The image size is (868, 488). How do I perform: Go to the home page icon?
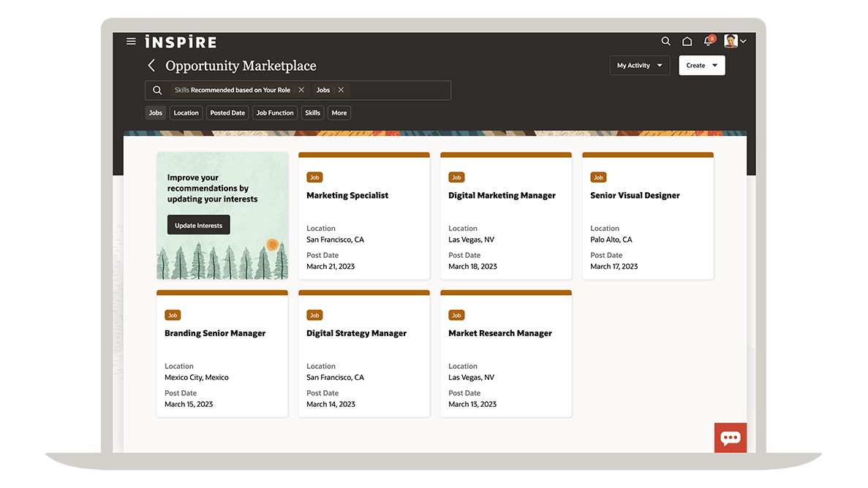point(687,42)
